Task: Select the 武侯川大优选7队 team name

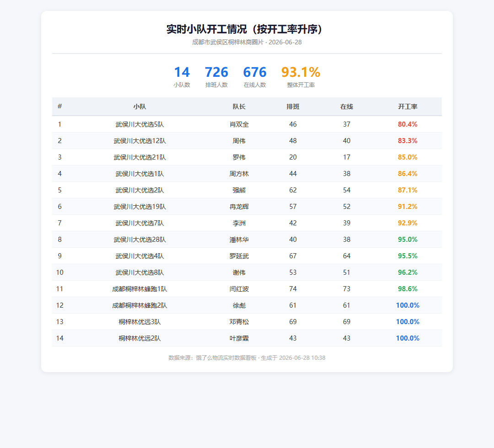Action: pyautogui.click(x=140, y=223)
